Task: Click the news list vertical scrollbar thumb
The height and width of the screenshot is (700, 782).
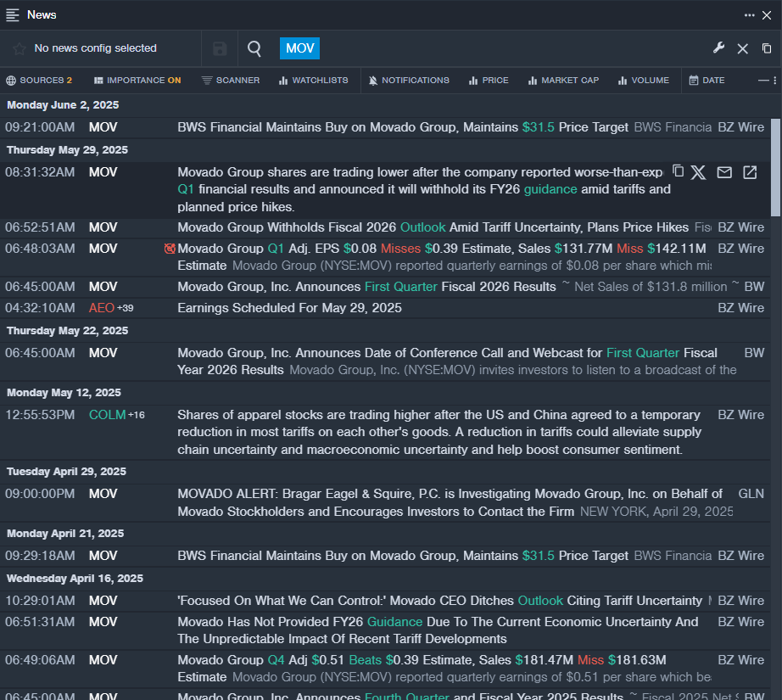Action: [775, 167]
